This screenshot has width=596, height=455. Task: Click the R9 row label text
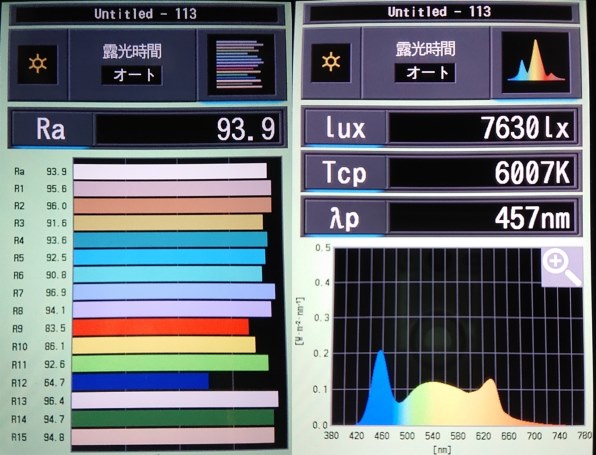17,328
